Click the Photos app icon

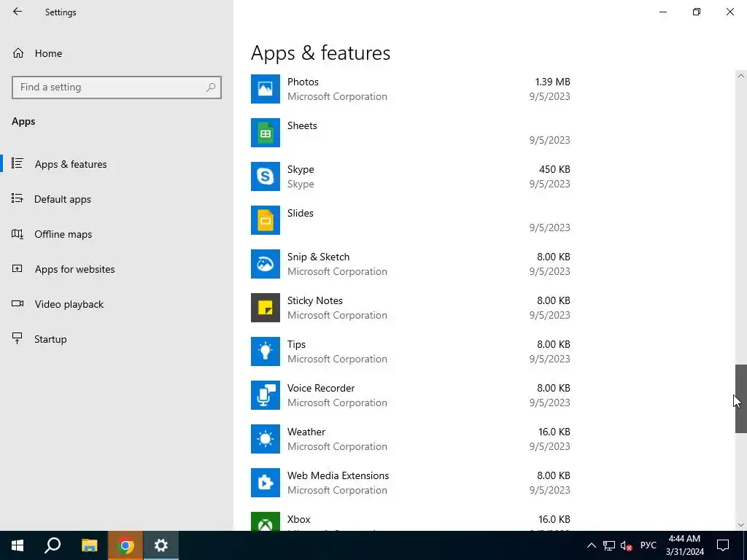pos(266,89)
